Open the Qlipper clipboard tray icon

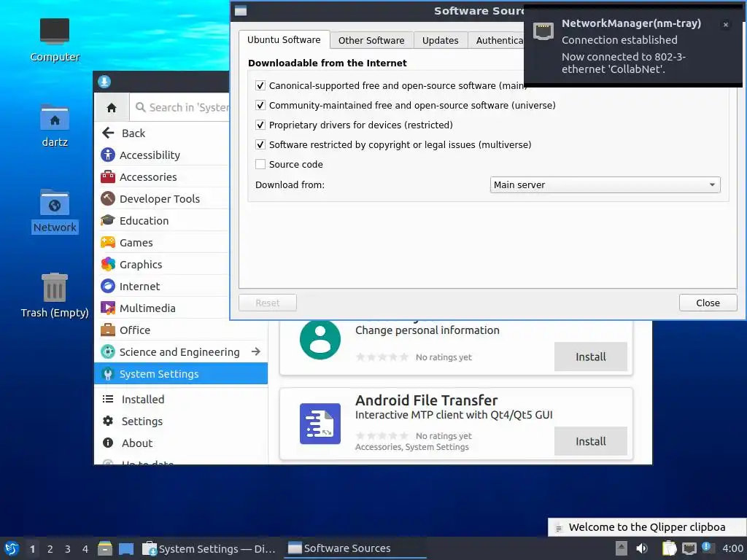pos(670,548)
